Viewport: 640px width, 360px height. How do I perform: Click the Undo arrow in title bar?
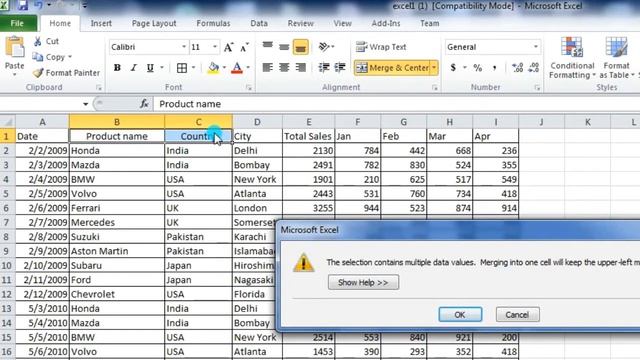pos(38,5)
